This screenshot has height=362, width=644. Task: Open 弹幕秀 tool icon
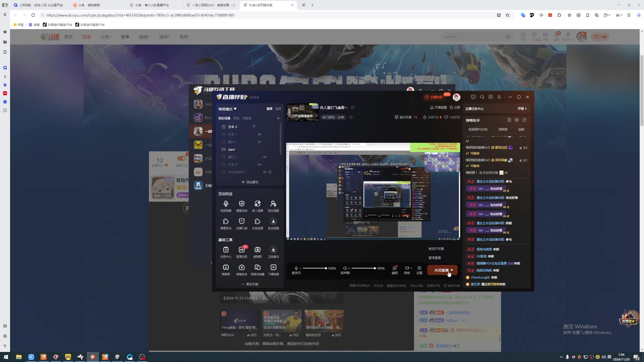[x=226, y=270]
